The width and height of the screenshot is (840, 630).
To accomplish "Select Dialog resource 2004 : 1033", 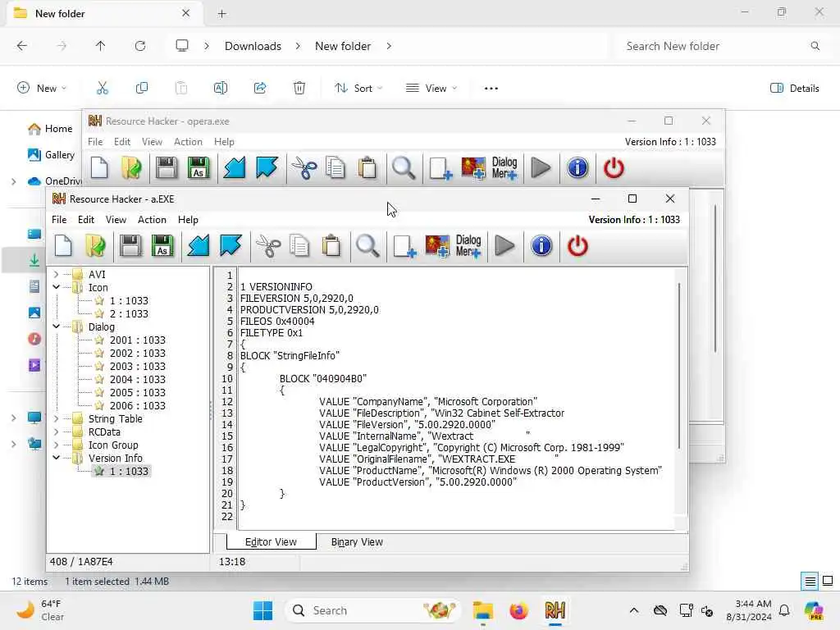I will (137, 379).
